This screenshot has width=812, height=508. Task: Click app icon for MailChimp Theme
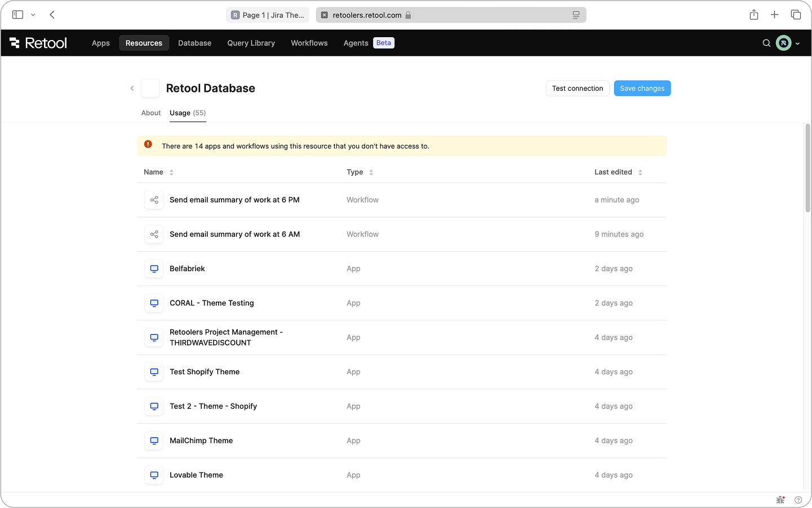154,441
